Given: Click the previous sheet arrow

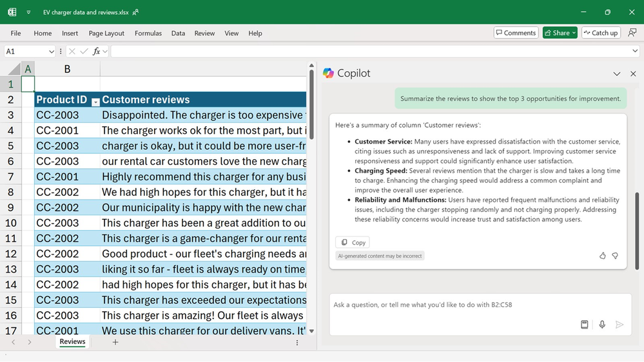Looking at the screenshot, I should click(13, 342).
